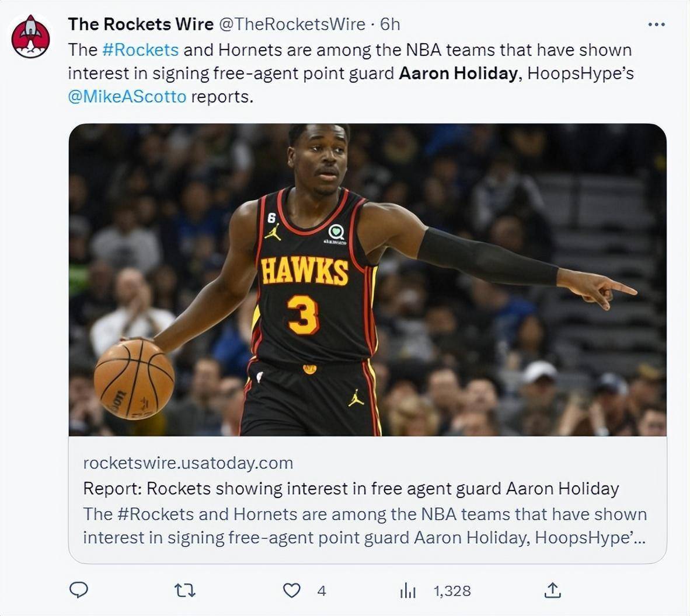Screen dimensions: 690x616
Task: Open the @TheRocketsWire handle
Action: [x=292, y=24]
